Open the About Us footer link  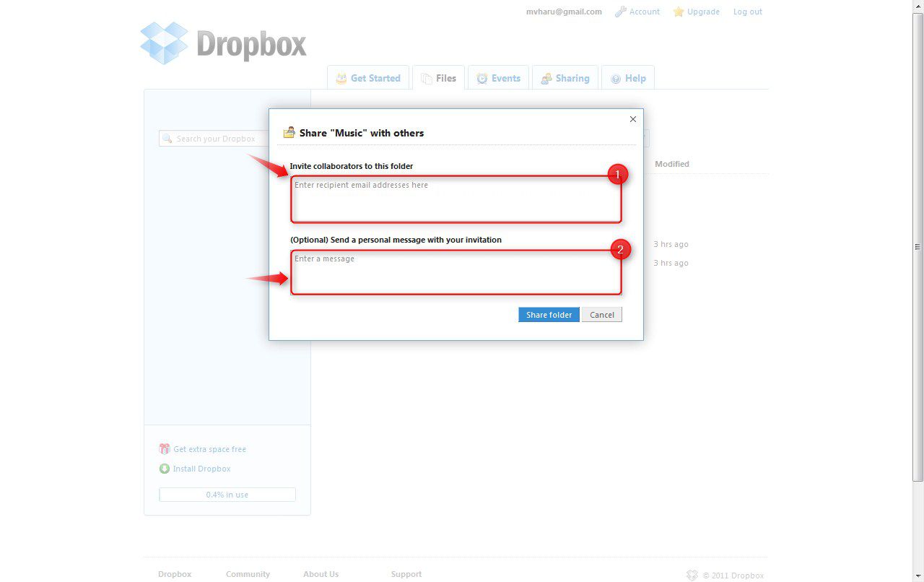tap(321, 574)
